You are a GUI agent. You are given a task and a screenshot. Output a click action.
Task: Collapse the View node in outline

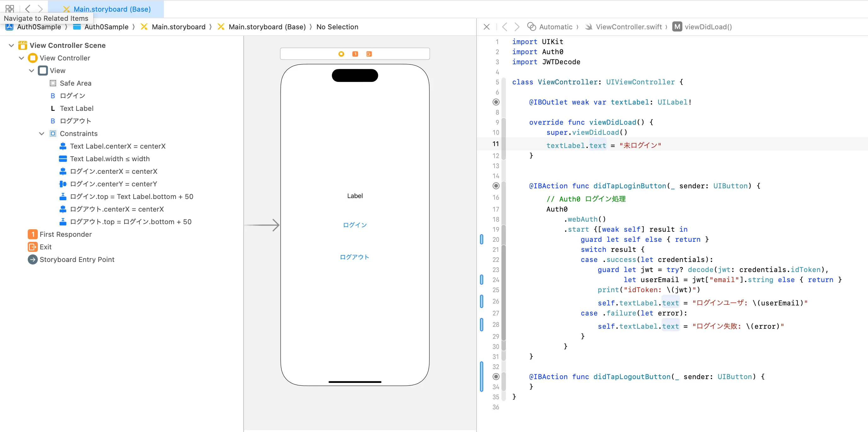[31, 70]
